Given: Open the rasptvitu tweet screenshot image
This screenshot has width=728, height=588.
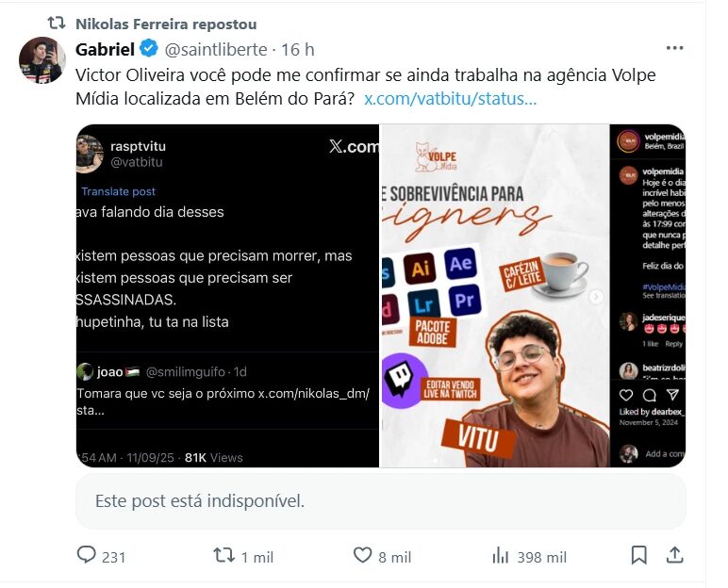Looking at the screenshot, I should coord(227,296).
